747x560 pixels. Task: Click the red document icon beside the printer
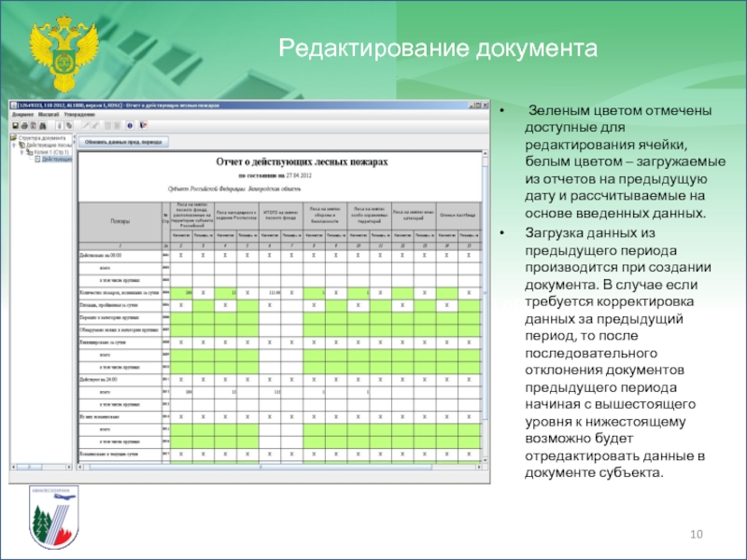pyautogui.click(x=35, y=124)
